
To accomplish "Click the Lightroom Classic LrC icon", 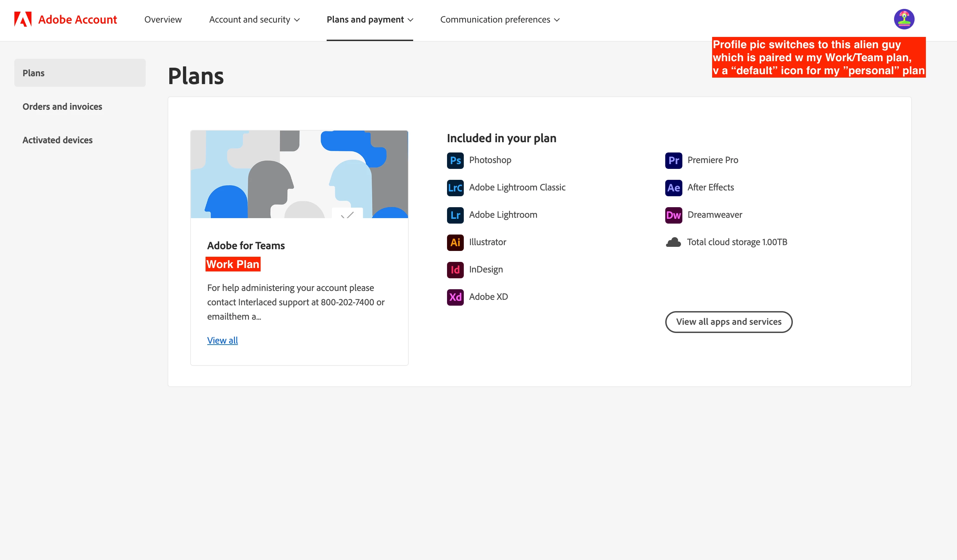I will (x=455, y=188).
